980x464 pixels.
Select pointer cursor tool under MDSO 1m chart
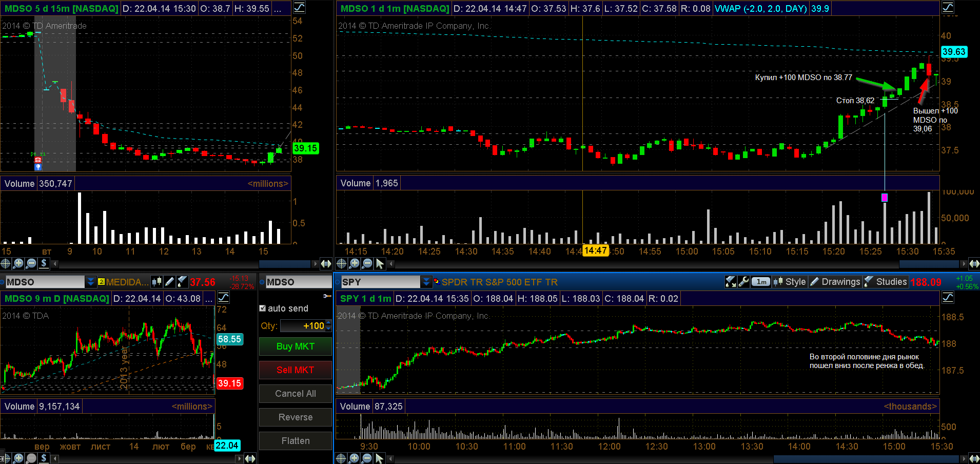[x=380, y=263]
